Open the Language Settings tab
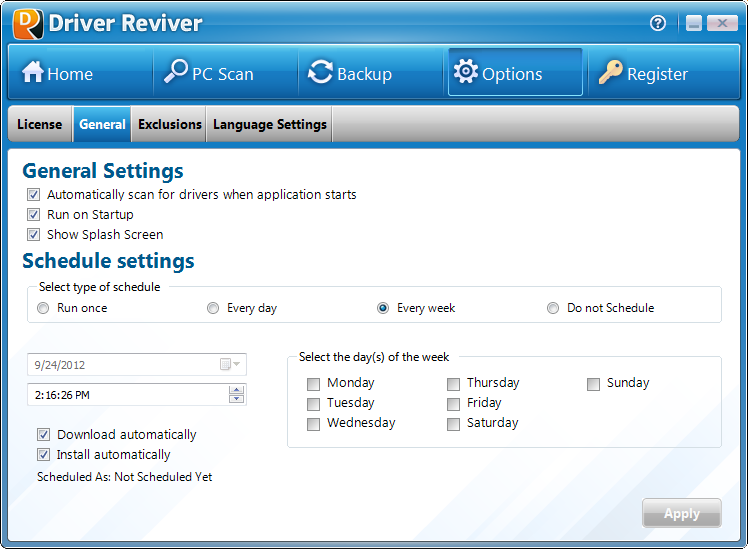Viewport: 748px width, 549px height. pyautogui.click(x=270, y=124)
